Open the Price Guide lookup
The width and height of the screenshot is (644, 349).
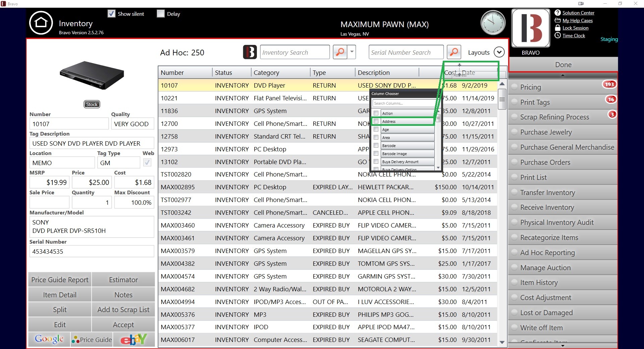click(x=92, y=339)
